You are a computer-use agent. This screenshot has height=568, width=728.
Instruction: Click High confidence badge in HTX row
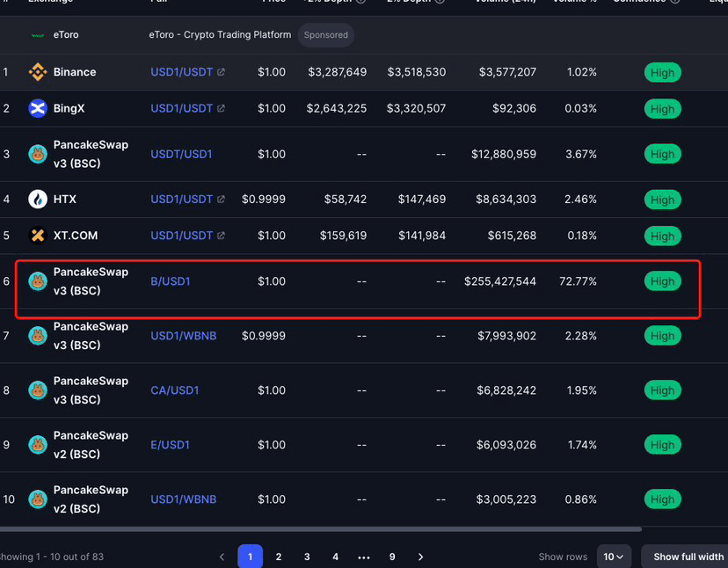click(663, 200)
